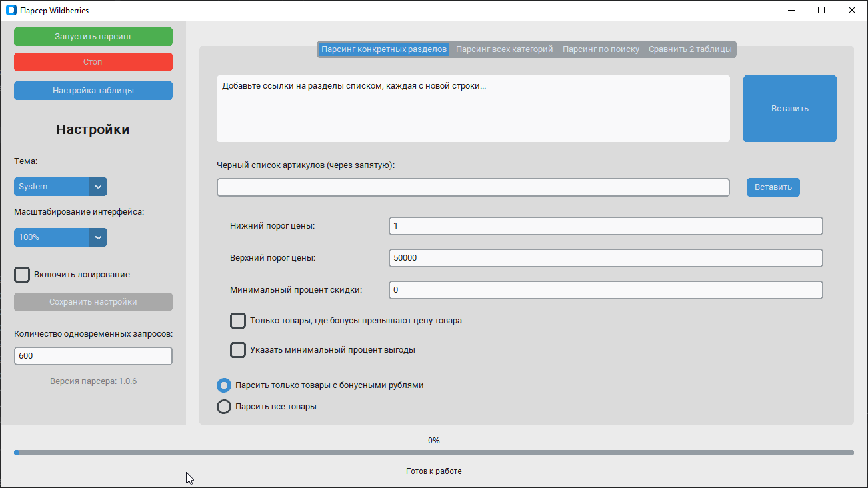This screenshot has height=488, width=868.
Task: Open Настройка таблицы settings
Action: [93, 91]
